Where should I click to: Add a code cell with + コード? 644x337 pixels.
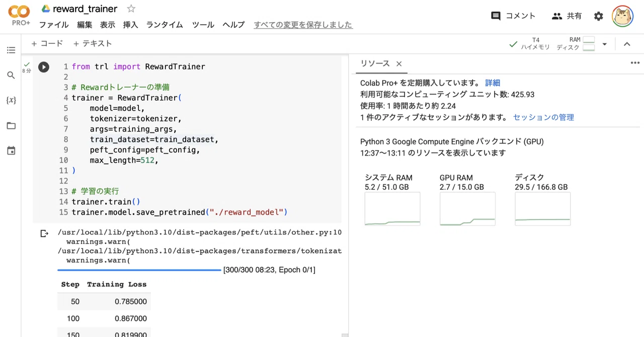pos(47,44)
